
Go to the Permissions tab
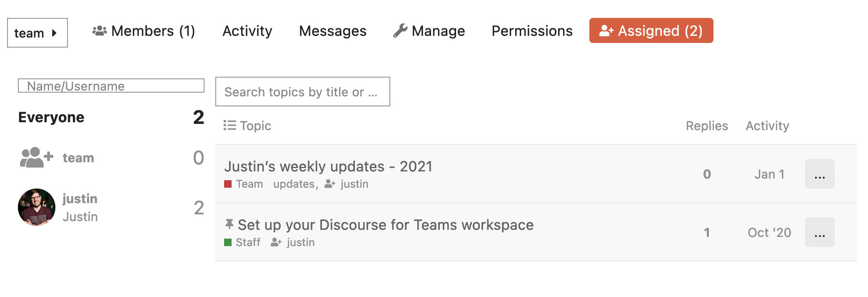(532, 30)
